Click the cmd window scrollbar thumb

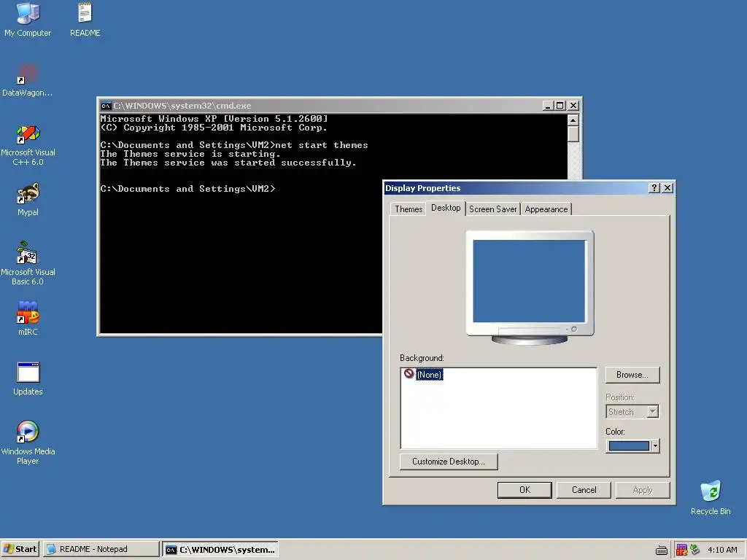coord(573,134)
